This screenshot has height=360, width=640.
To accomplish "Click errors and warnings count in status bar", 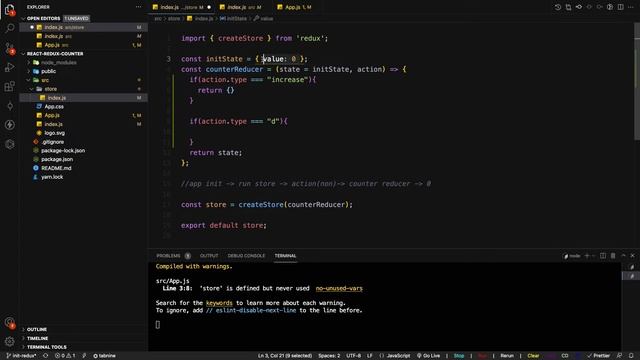I will tap(65, 356).
